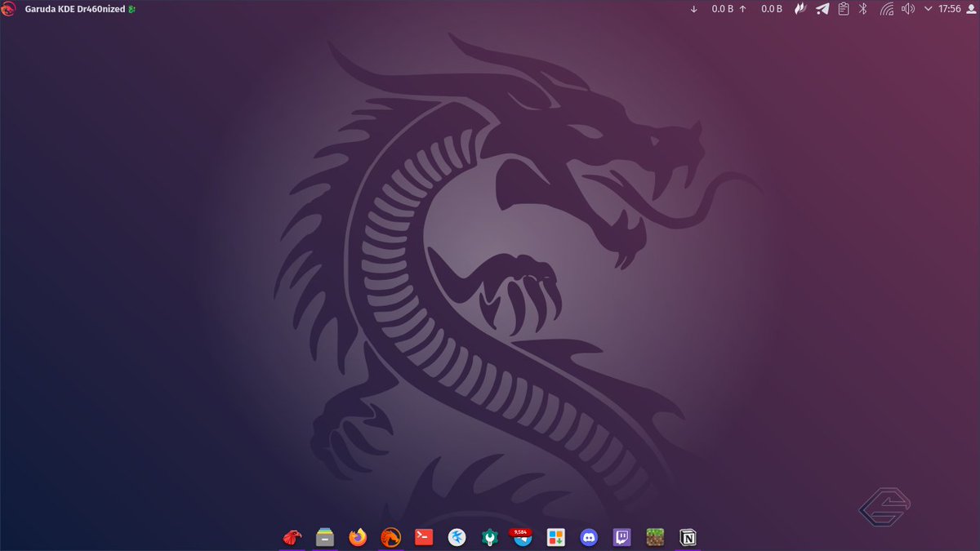Open the Garuda application menu logo
This screenshot has height=551, width=980.
(9, 9)
